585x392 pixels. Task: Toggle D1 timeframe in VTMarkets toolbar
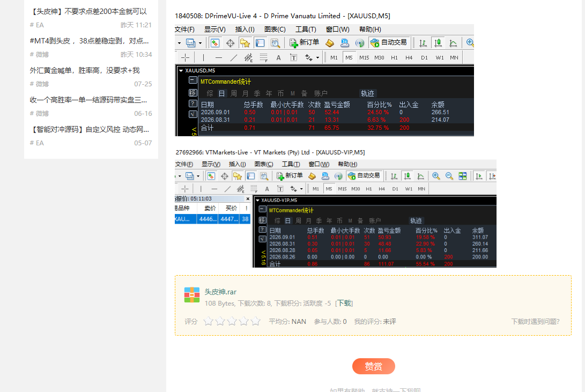pos(395,189)
